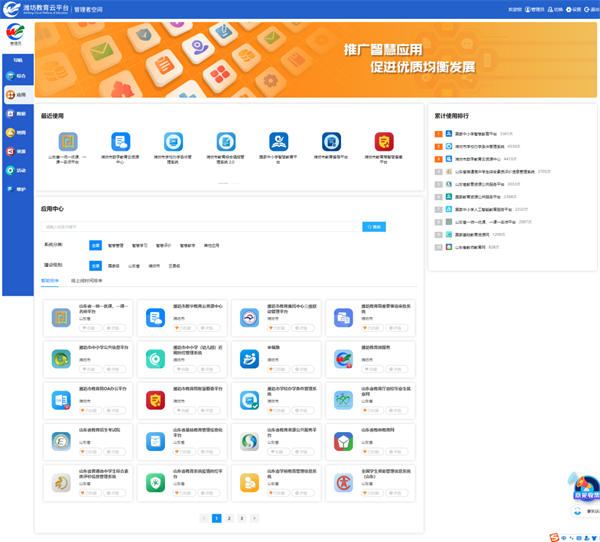
Task: Click blue clipboard app icon in 应用中心
Action: pyautogui.click(x=155, y=442)
